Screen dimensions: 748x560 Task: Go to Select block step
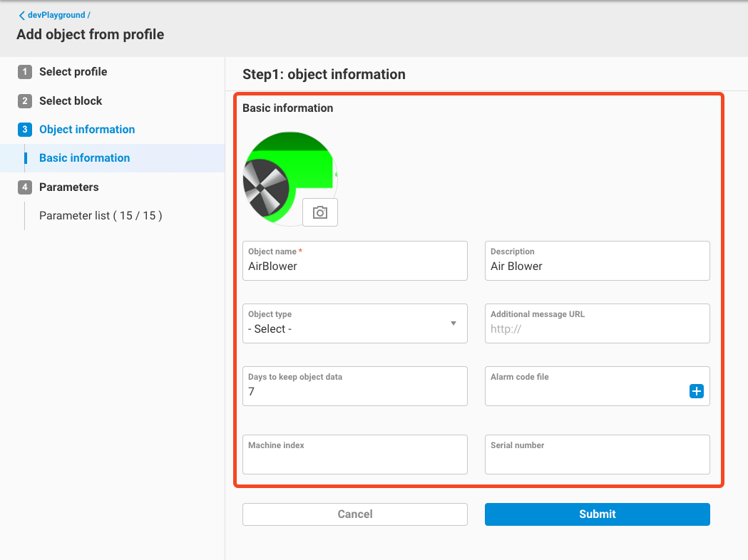[x=71, y=101]
